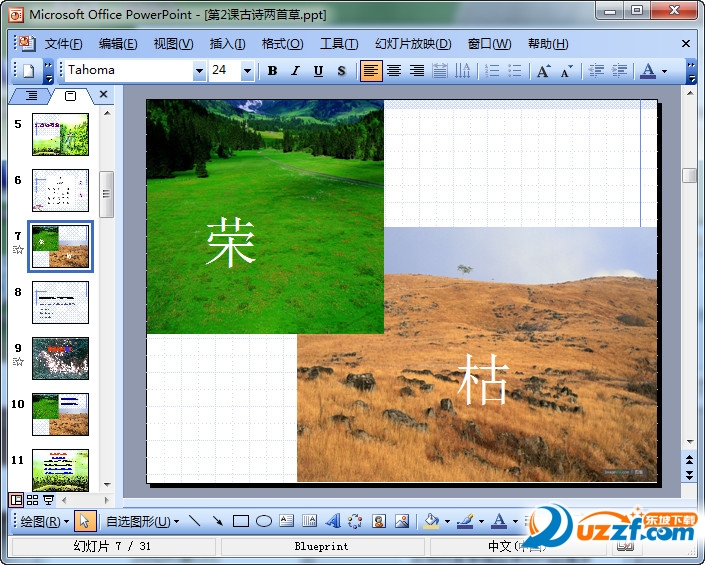Viewport: 705px width, 565px height.
Task: Toggle text shadow formatting
Action: click(x=342, y=71)
